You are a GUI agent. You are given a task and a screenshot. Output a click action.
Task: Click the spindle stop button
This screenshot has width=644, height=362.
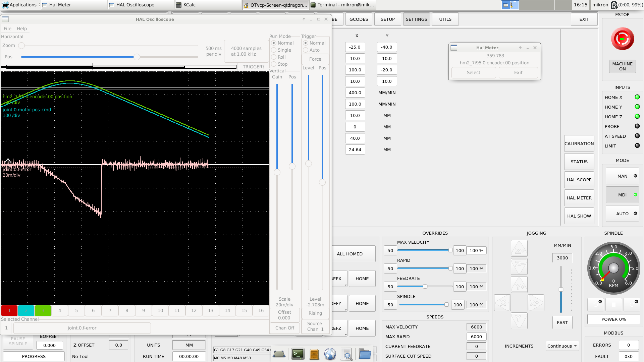pyautogui.click(x=614, y=304)
